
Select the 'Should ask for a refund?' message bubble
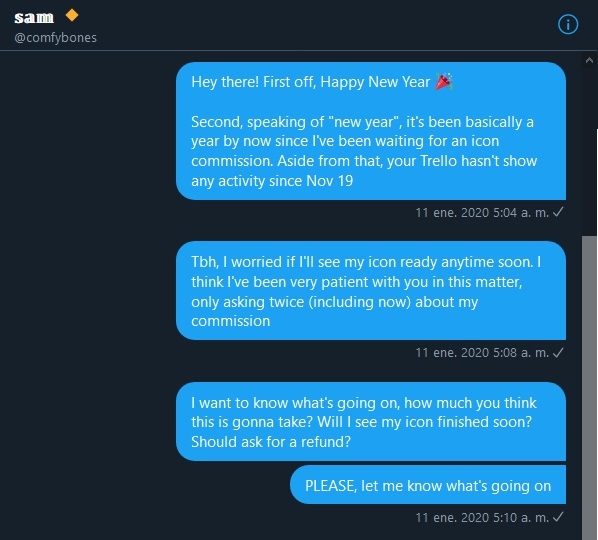click(x=371, y=422)
